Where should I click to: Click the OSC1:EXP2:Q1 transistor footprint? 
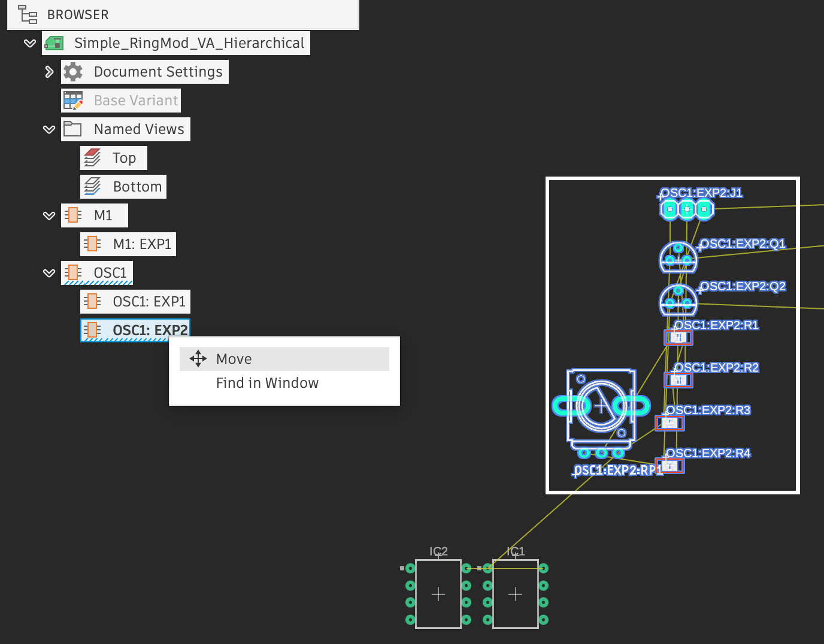click(678, 257)
